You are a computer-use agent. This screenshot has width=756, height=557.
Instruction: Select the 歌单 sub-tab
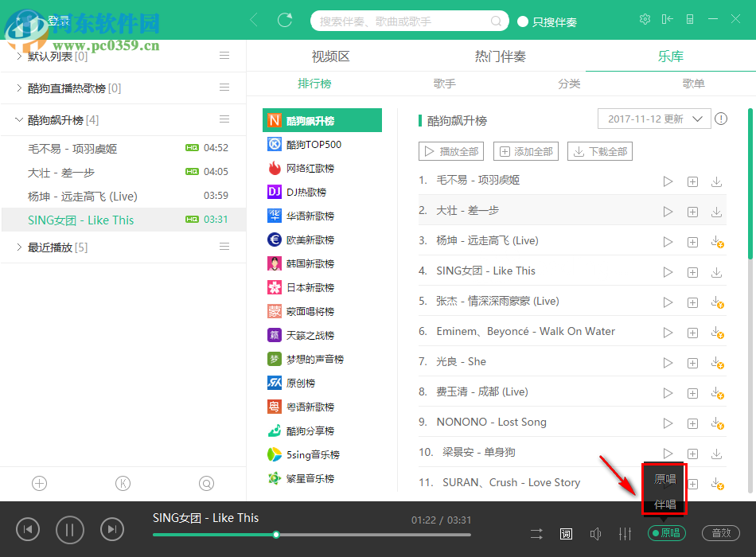[694, 84]
